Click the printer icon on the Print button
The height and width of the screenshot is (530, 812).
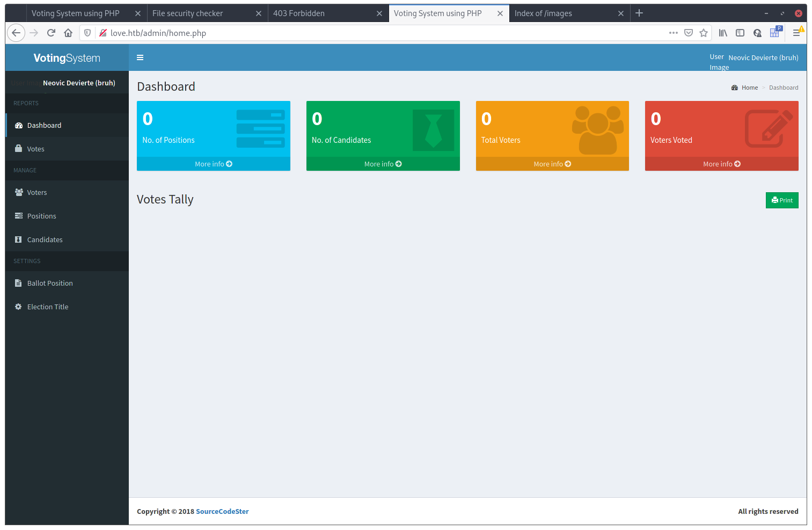pyautogui.click(x=774, y=200)
